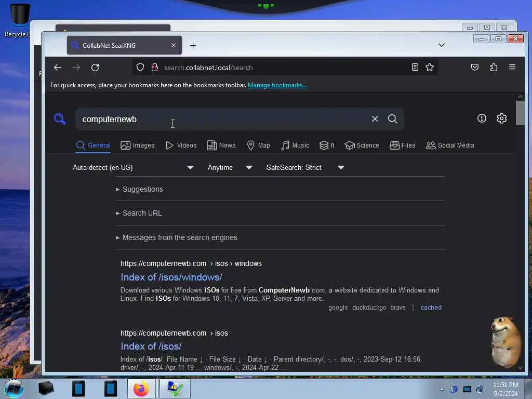Select the General search category tab

coord(94,145)
